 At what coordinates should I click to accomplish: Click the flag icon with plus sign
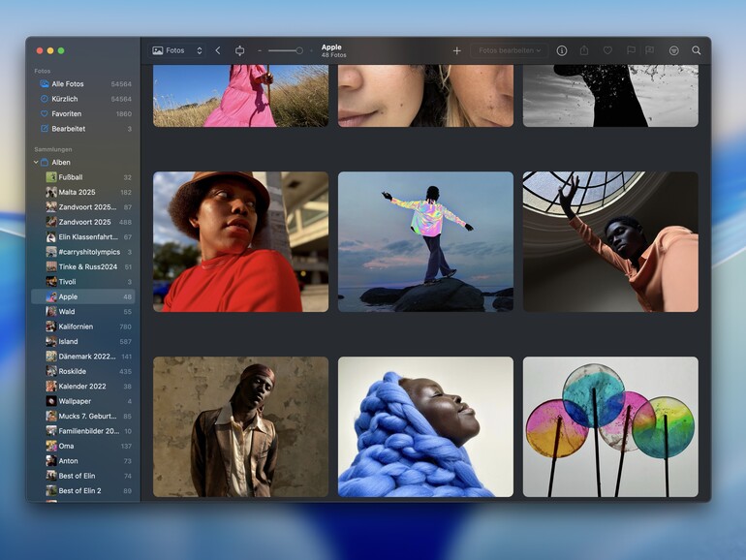pyautogui.click(x=649, y=50)
